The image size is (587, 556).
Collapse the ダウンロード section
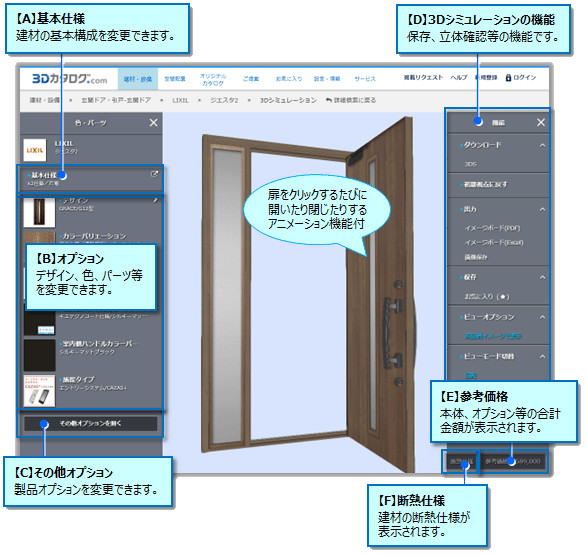[x=542, y=145]
